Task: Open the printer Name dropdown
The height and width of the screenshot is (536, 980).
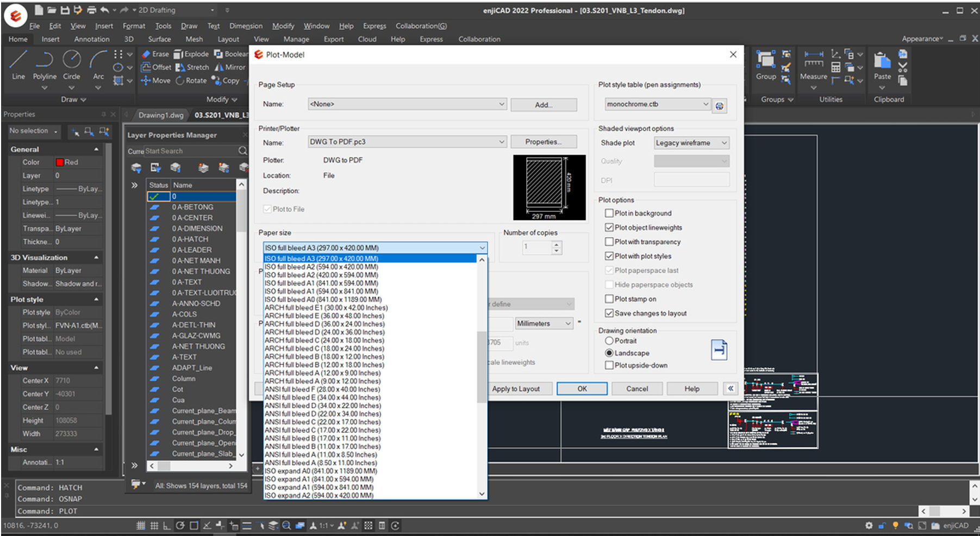Action: click(x=407, y=142)
